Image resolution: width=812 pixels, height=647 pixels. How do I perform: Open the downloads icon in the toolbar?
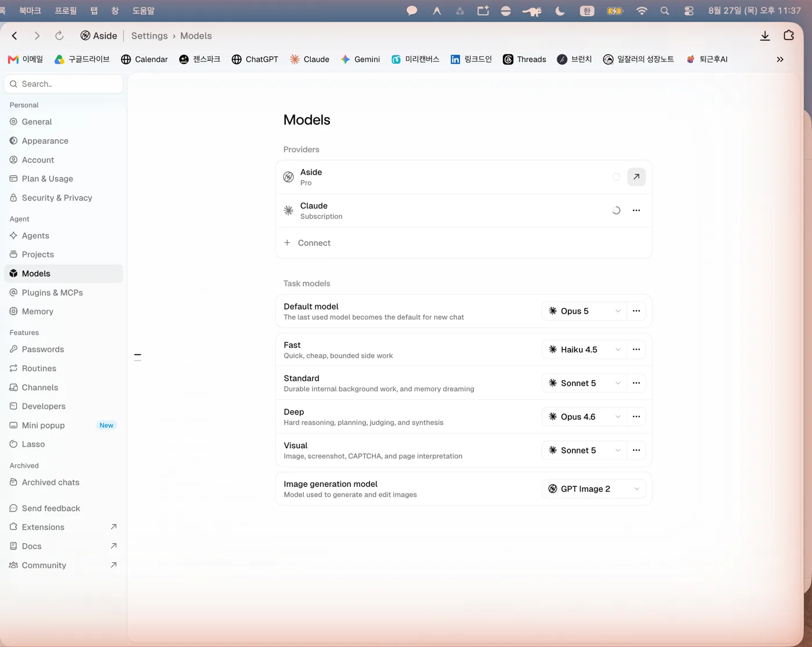click(765, 36)
